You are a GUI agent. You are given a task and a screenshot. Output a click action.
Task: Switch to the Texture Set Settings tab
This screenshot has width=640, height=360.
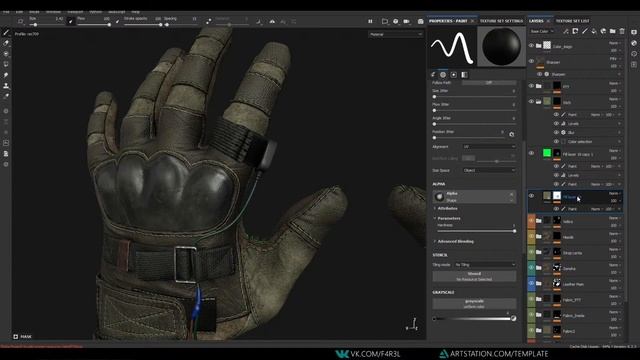[x=501, y=21]
